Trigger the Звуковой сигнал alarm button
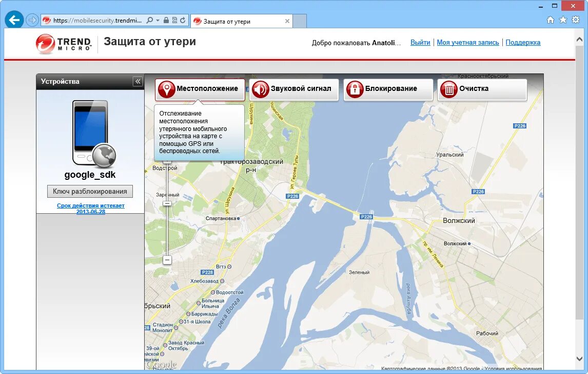Screen dimensions: 588x374 click(294, 89)
